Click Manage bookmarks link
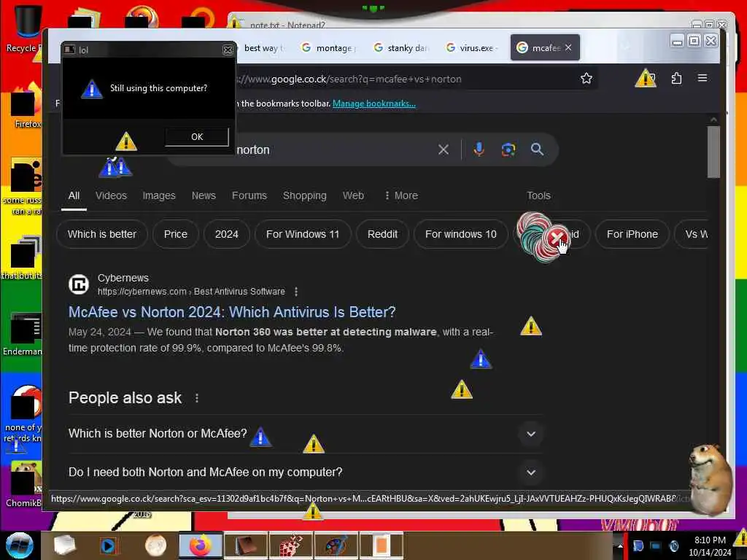This screenshot has width=747, height=560. (x=374, y=104)
